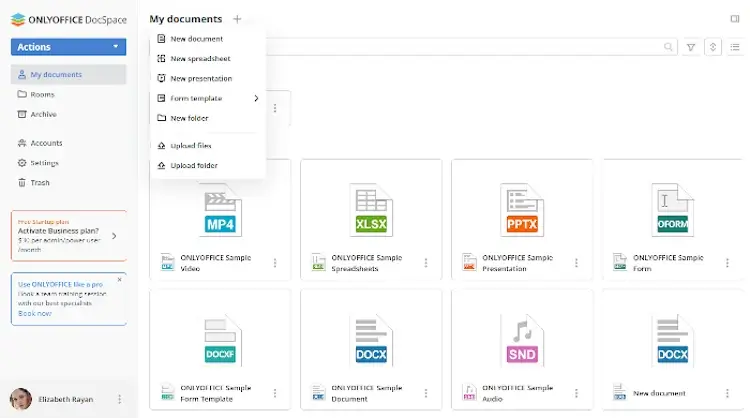Click the ONLYOFFICE Sample Spreadsheets file name

(x=366, y=263)
